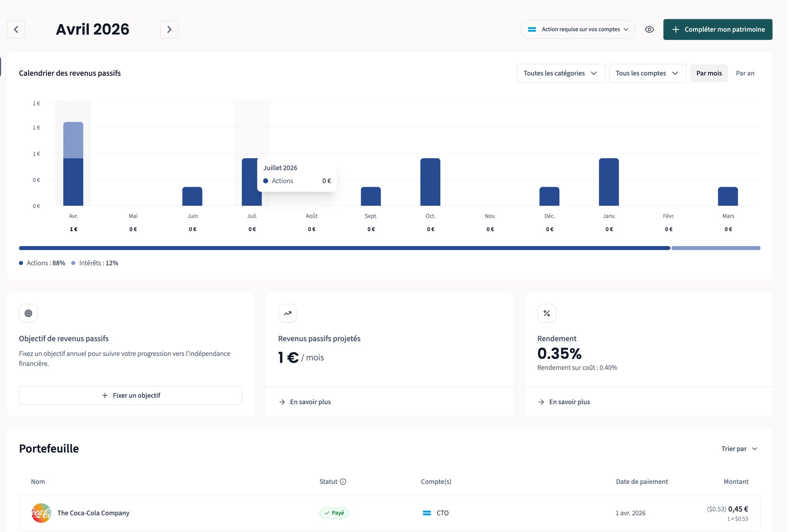
Task: Open the Tous les comptes dropdown
Action: pos(647,73)
